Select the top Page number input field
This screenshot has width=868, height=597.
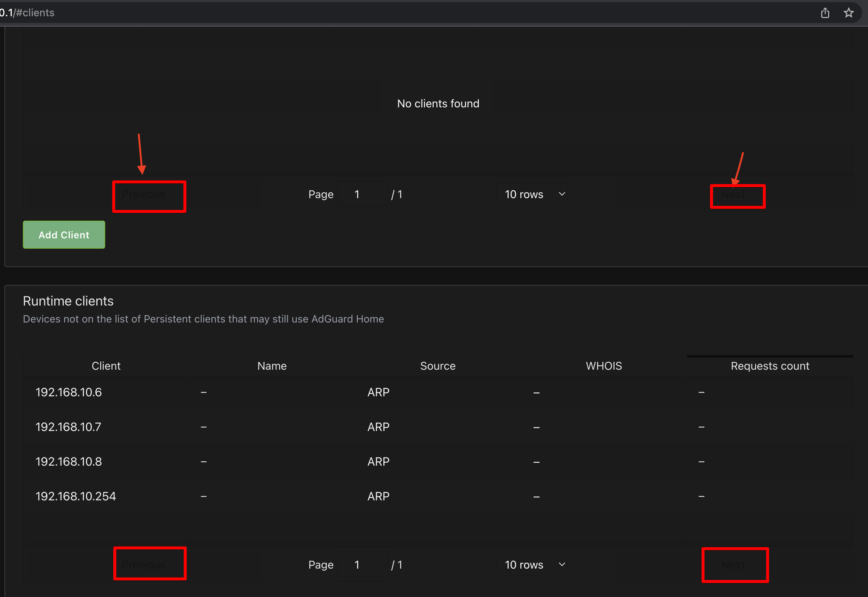tap(362, 194)
